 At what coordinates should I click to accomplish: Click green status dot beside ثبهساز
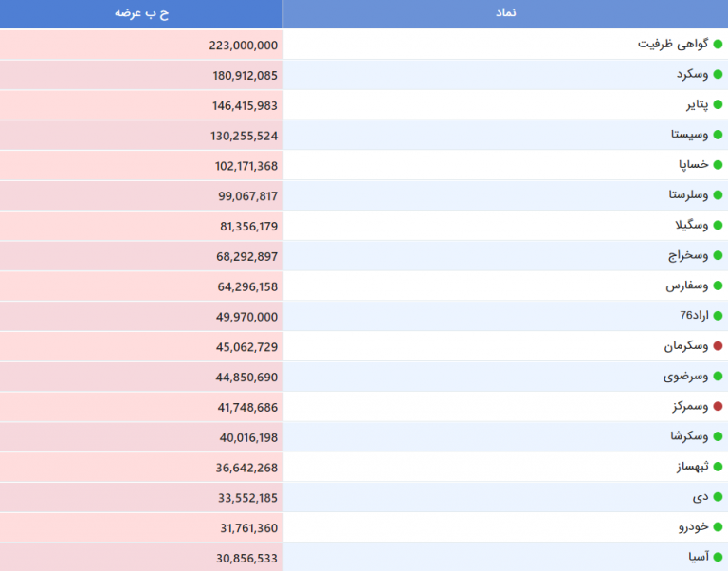point(718,467)
